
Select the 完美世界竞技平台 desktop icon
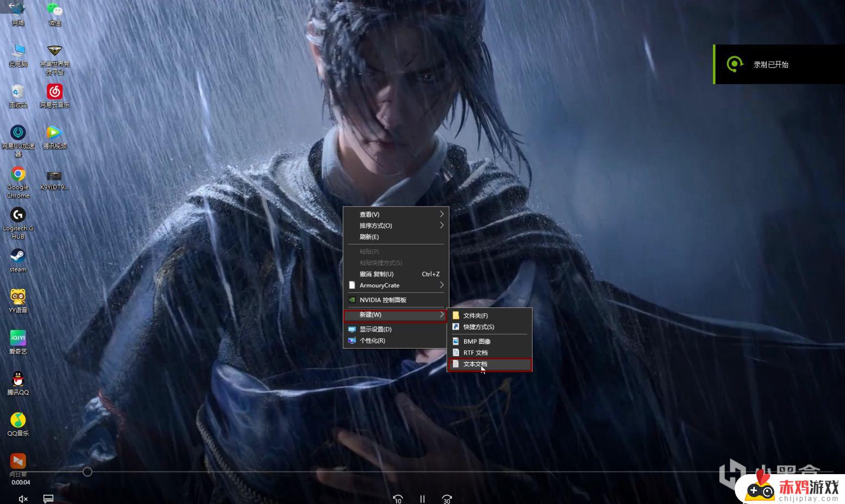(x=54, y=59)
